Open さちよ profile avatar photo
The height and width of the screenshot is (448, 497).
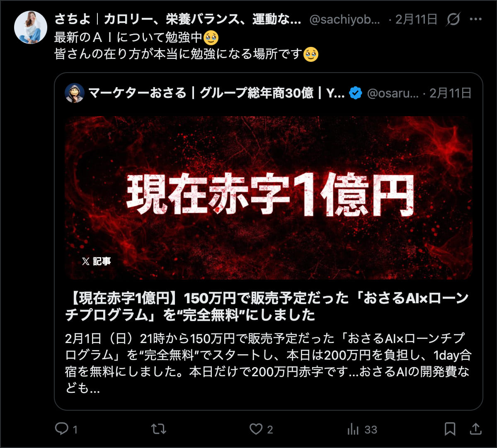click(x=30, y=28)
